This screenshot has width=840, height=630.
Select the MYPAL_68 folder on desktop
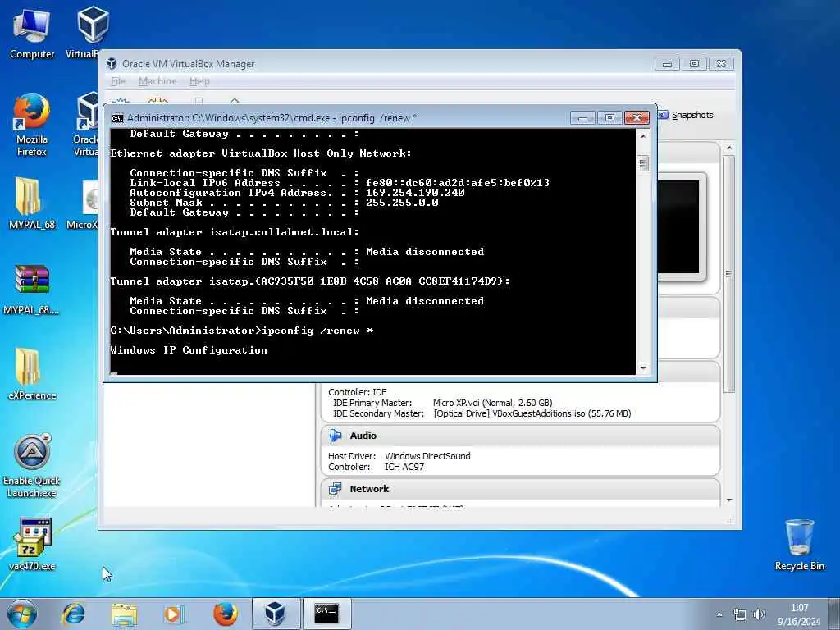coord(32,203)
